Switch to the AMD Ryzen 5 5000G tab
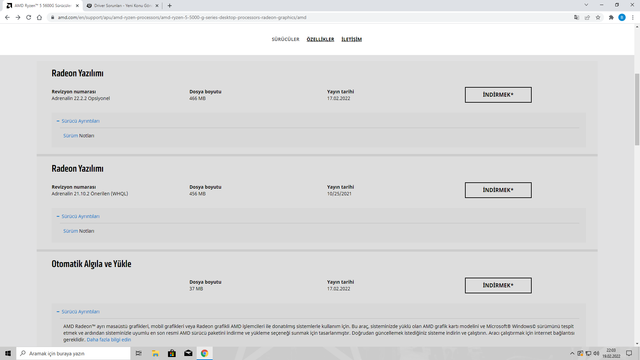640x360 pixels. coord(42,6)
